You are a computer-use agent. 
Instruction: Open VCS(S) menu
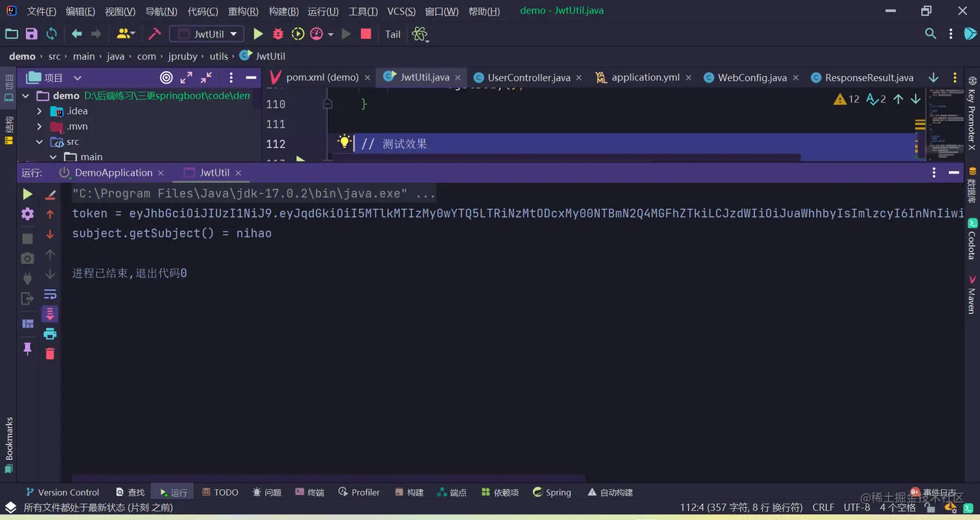point(402,12)
